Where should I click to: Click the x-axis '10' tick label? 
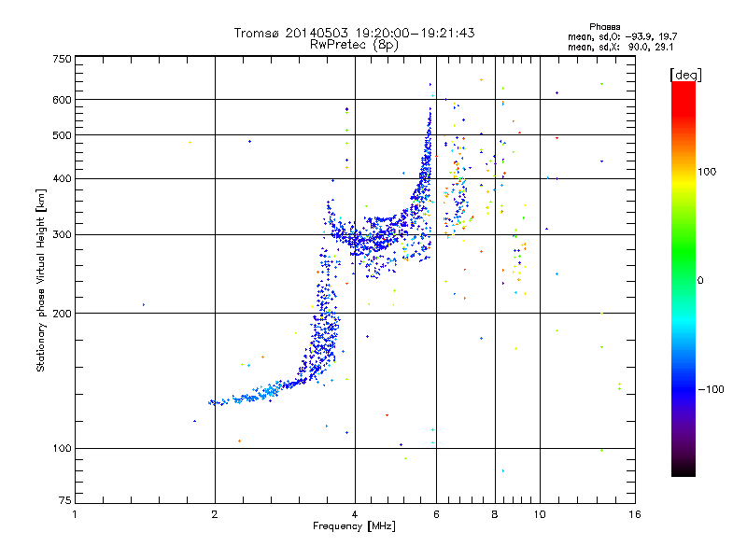pyautogui.click(x=540, y=514)
